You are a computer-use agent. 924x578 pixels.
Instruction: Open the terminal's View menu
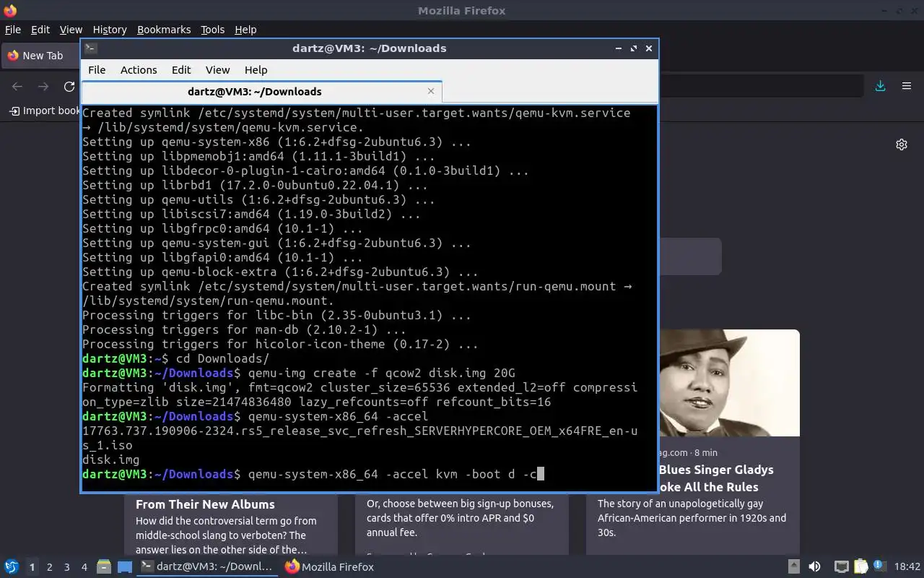217,70
